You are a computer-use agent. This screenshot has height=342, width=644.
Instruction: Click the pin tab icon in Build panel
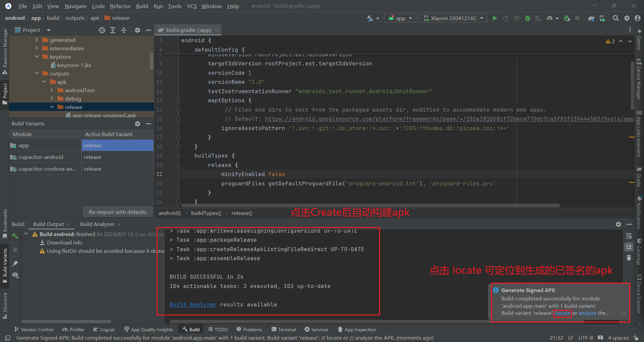[15, 264]
